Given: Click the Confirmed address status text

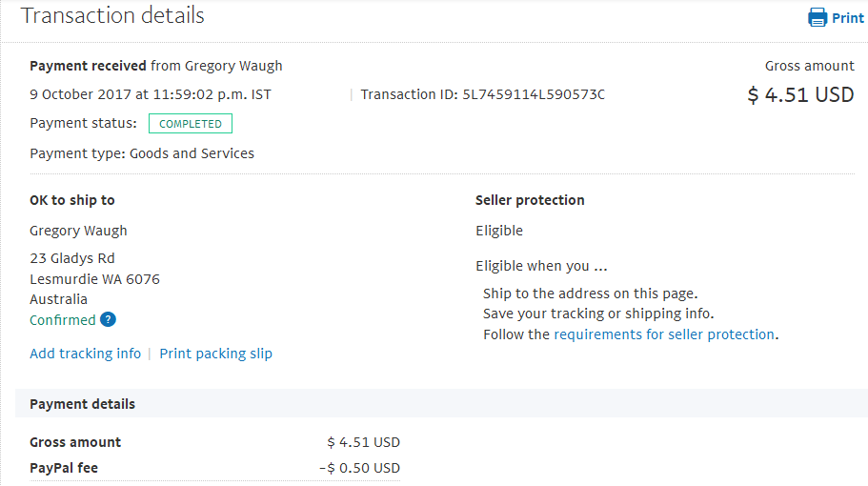Looking at the screenshot, I should (x=63, y=320).
